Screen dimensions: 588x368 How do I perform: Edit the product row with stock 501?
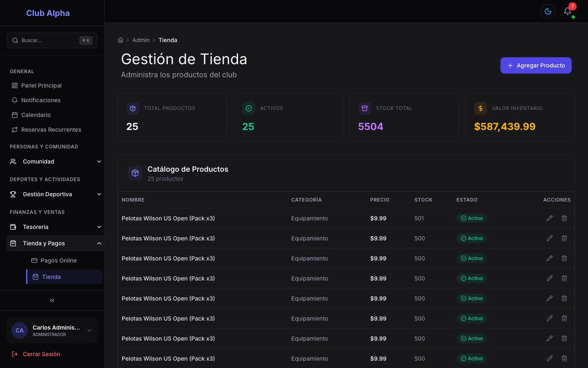coord(550,218)
